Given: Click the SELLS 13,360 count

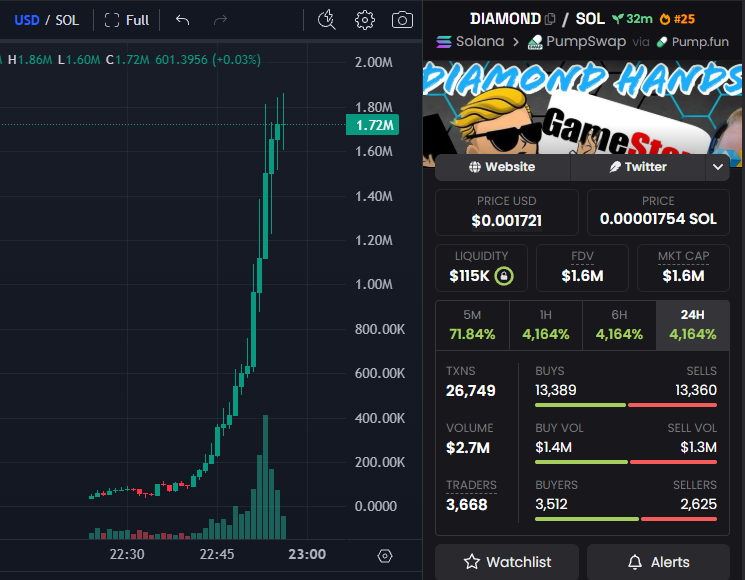Looking at the screenshot, I should (696, 390).
